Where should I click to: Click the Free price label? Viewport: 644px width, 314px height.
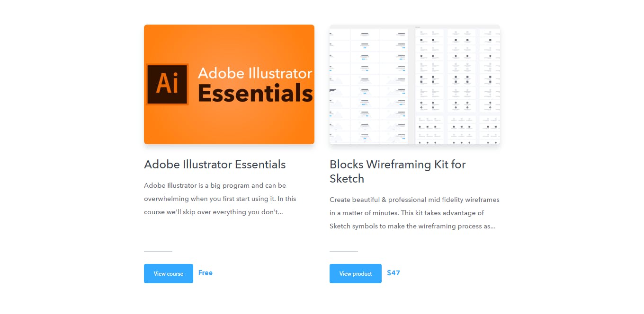click(x=206, y=273)
